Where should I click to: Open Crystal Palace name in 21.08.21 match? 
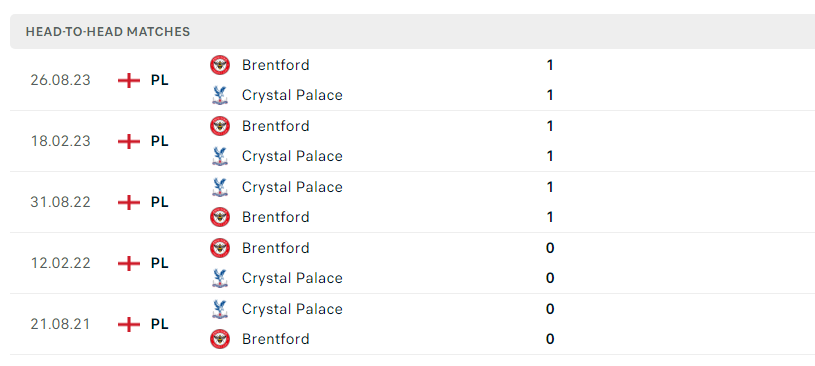(292, 309)
